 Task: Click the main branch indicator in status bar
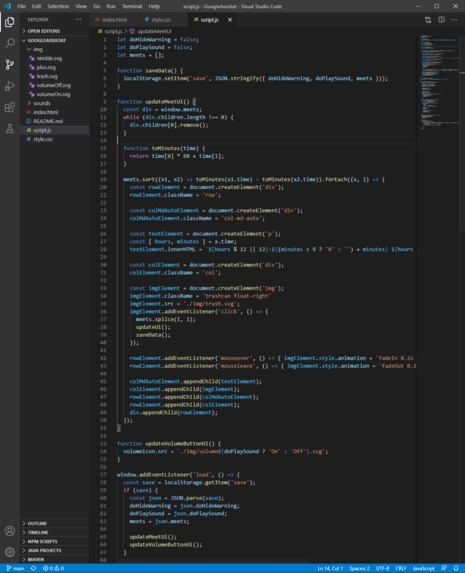pyautogui.click(x=15, y=568)
